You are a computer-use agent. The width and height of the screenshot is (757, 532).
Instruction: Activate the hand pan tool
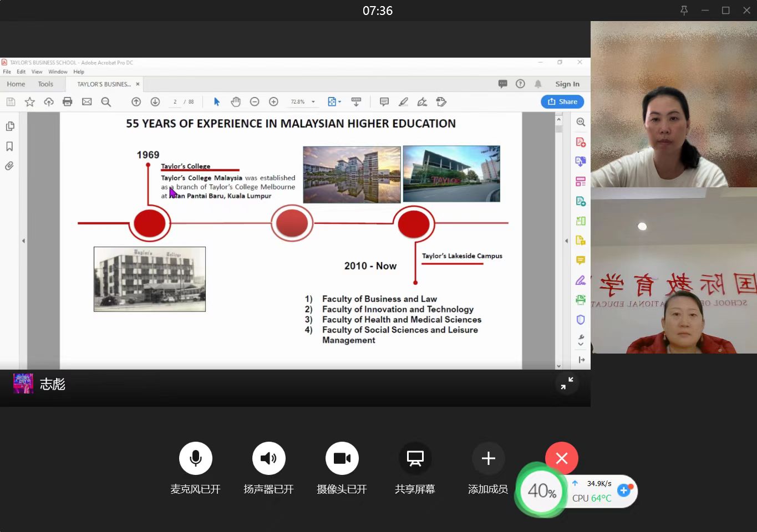click(x=236, y=102)
